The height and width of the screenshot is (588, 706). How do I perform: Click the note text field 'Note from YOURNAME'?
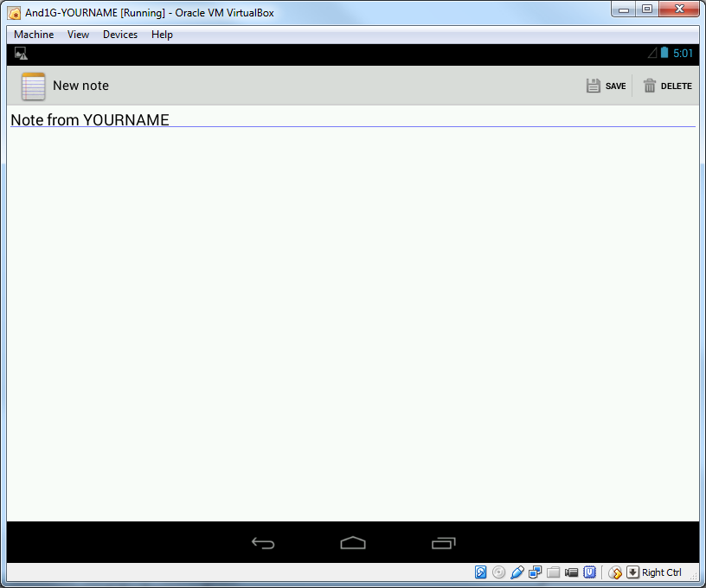point(353,120)
